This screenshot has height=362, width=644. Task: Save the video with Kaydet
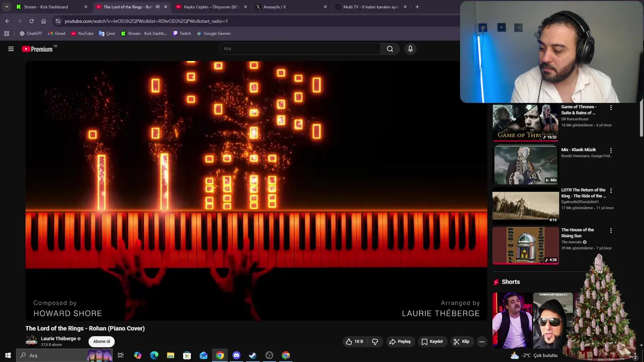432,341
